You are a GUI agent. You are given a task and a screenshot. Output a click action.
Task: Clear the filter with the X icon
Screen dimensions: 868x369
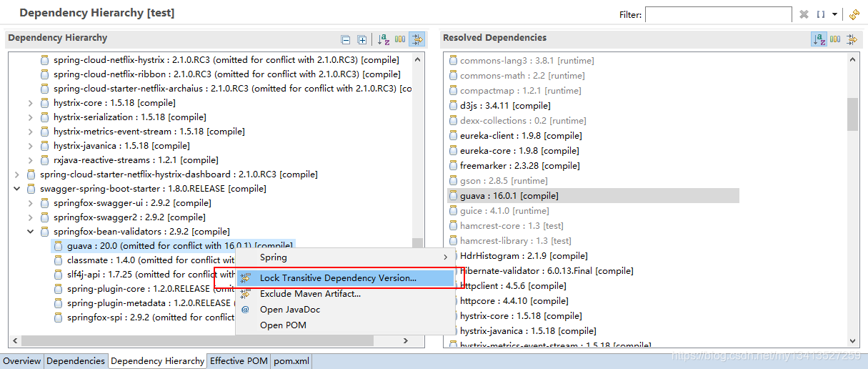click(804, 14)
